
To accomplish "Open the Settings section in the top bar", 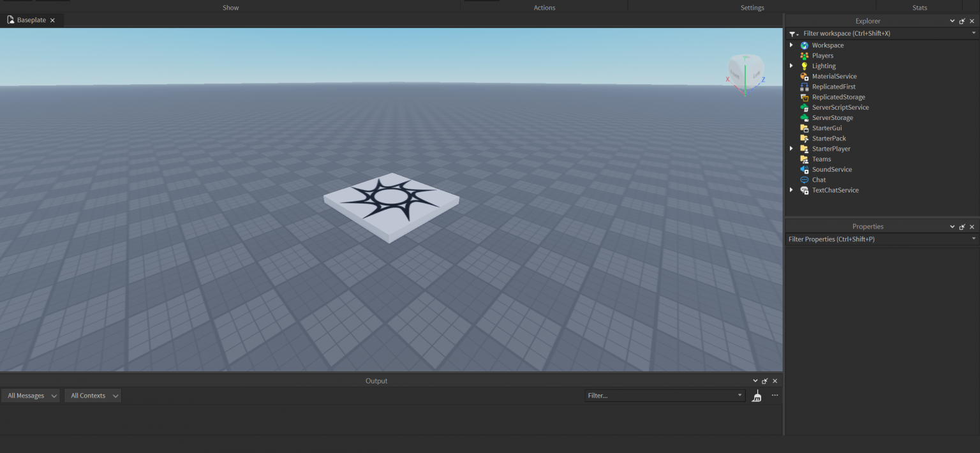I will click(752, 7).
